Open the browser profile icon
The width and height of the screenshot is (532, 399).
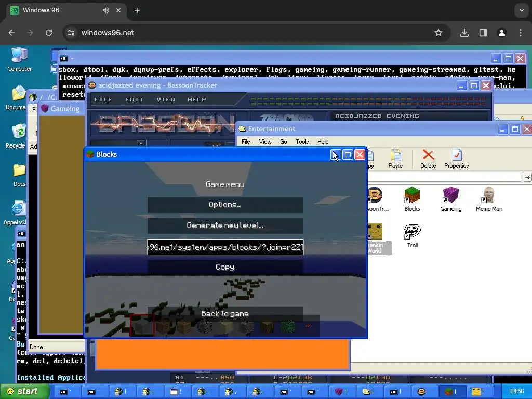pyautogui.click(x=502, y=33)
